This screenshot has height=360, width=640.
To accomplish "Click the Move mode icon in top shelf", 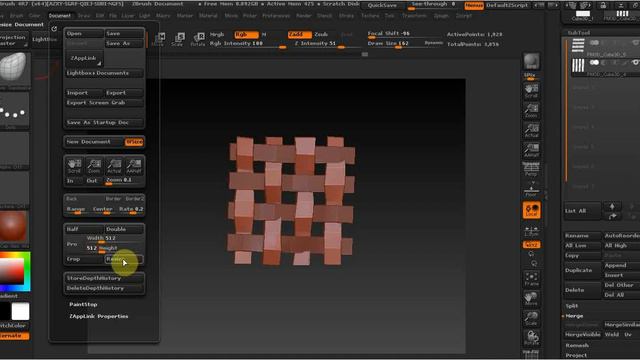I will [158, 39].
